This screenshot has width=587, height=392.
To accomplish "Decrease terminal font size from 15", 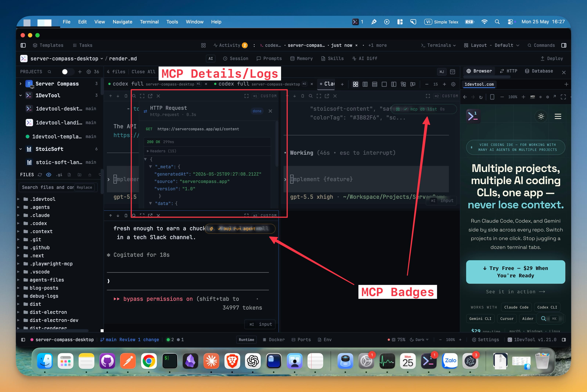I will 427,84.
